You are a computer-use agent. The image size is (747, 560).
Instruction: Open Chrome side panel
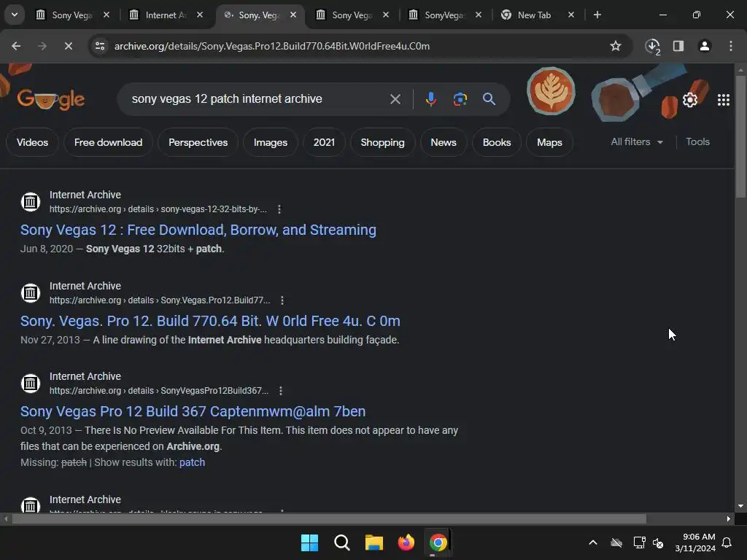tap(678, 46)
